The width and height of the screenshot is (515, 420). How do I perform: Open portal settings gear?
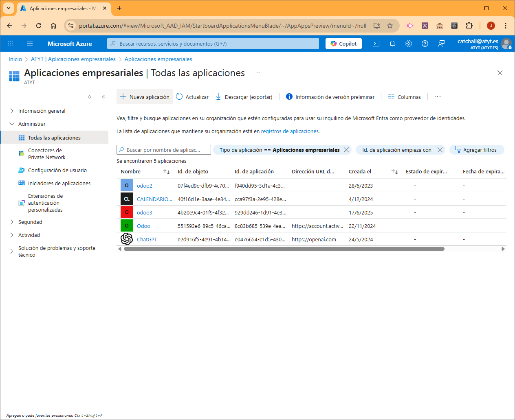409,44
